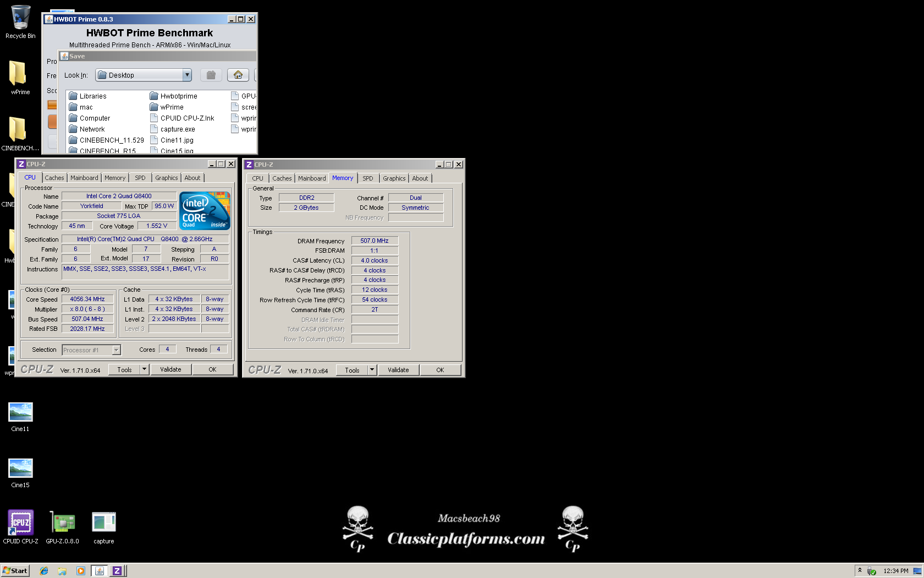Open Windows Media Player from the taskbar
The image size is (924, 578).
click(x=81, y=571)
